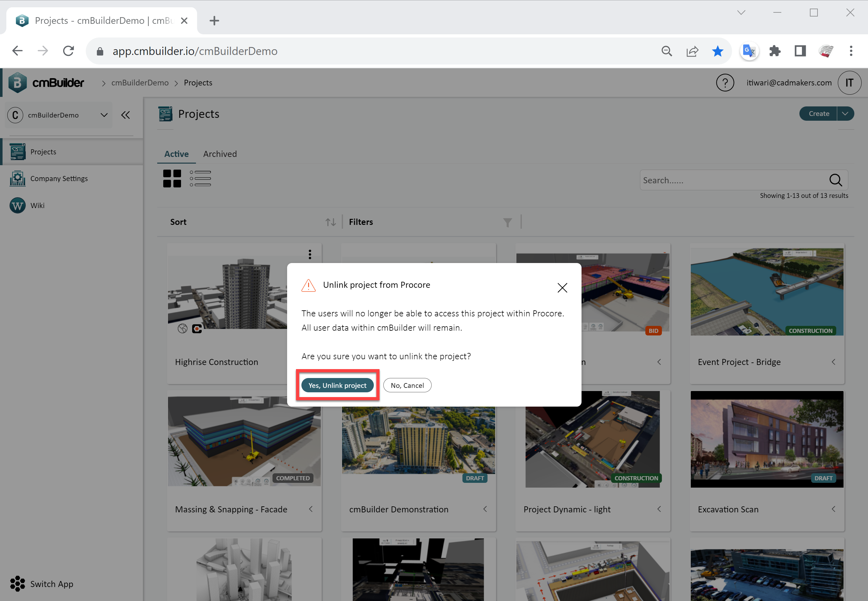Close the Projects browser tab
The width and height of the screenshot is (868, 601).
184,21
